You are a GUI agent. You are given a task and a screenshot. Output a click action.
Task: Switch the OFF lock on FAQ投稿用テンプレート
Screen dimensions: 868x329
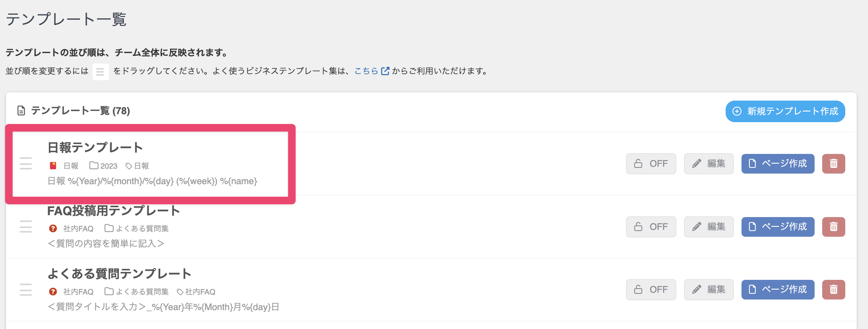[651, 227]
